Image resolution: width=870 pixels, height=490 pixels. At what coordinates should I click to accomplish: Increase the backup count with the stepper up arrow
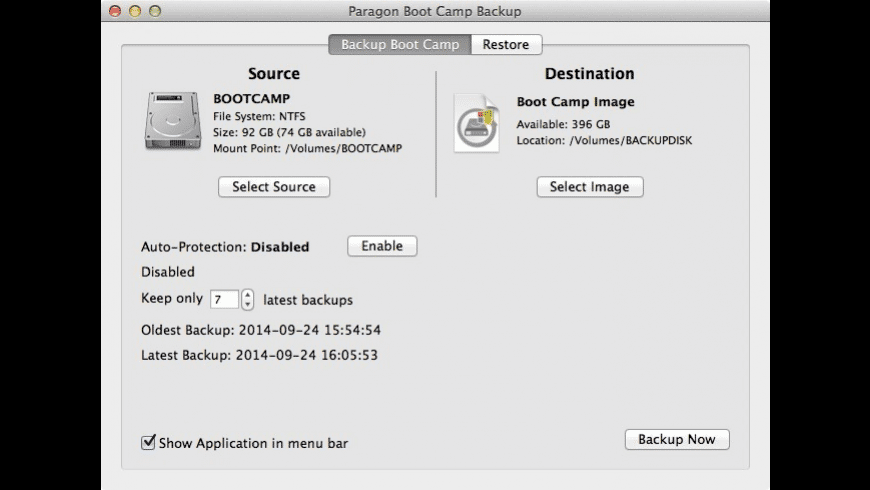[248, 294]
